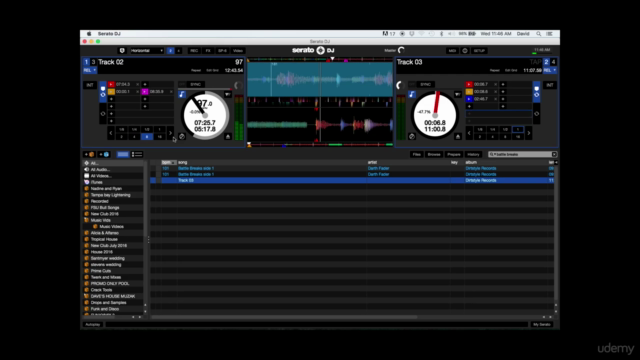Open the REC panel
This screenshot has height=360, width=640.
pos(194,51)
